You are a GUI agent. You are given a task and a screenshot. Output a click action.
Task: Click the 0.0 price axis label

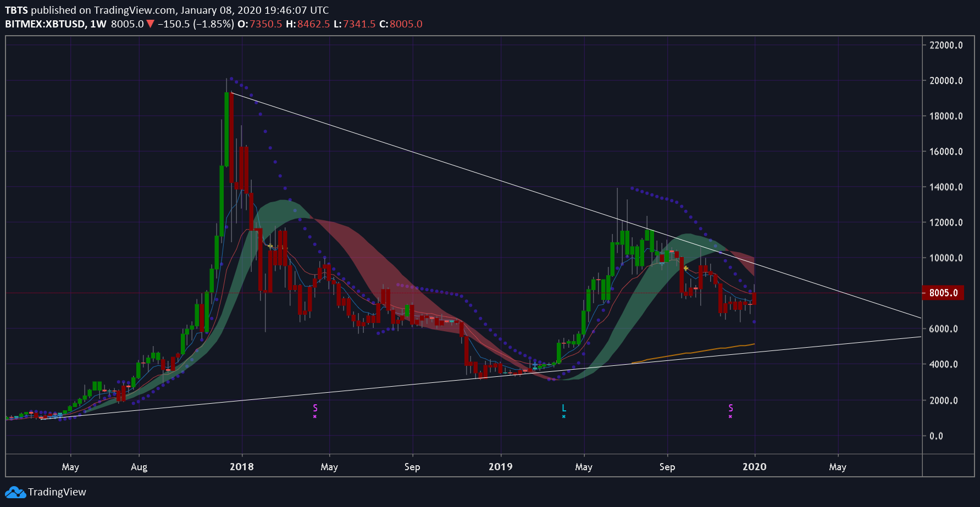(936, 436)
